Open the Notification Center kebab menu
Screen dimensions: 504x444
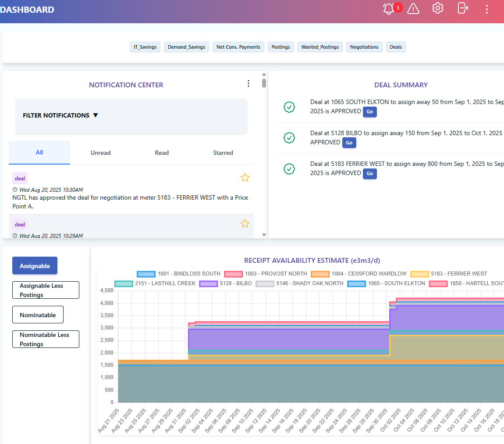(x=248, y=83)
